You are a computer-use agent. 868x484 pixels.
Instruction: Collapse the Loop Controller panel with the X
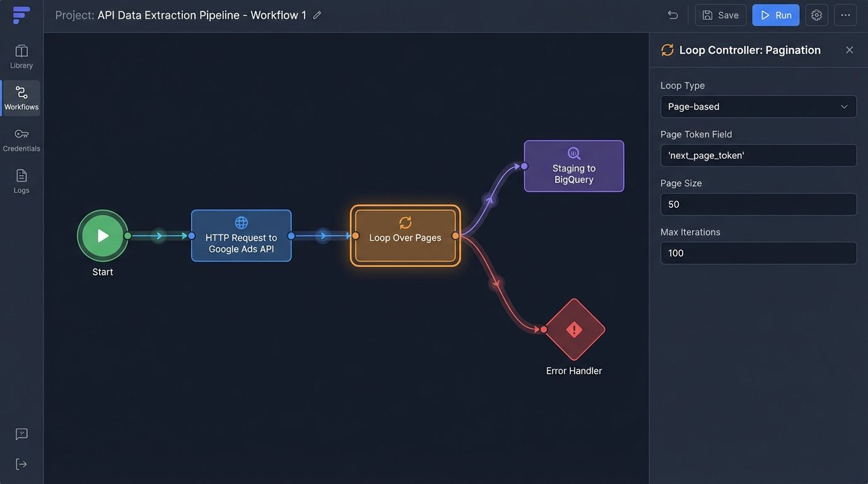[x=849, y=49]
